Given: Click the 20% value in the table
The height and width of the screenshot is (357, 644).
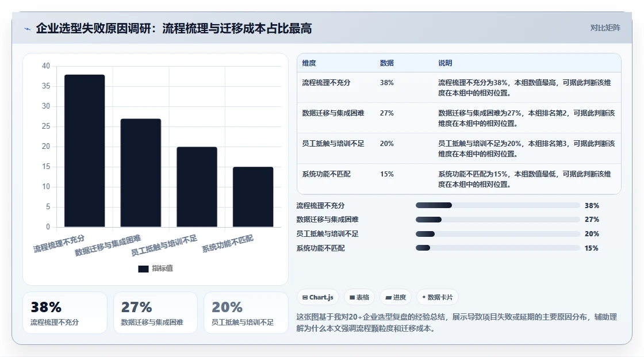Looking at the screenshot, I should [x=386, y=143].
